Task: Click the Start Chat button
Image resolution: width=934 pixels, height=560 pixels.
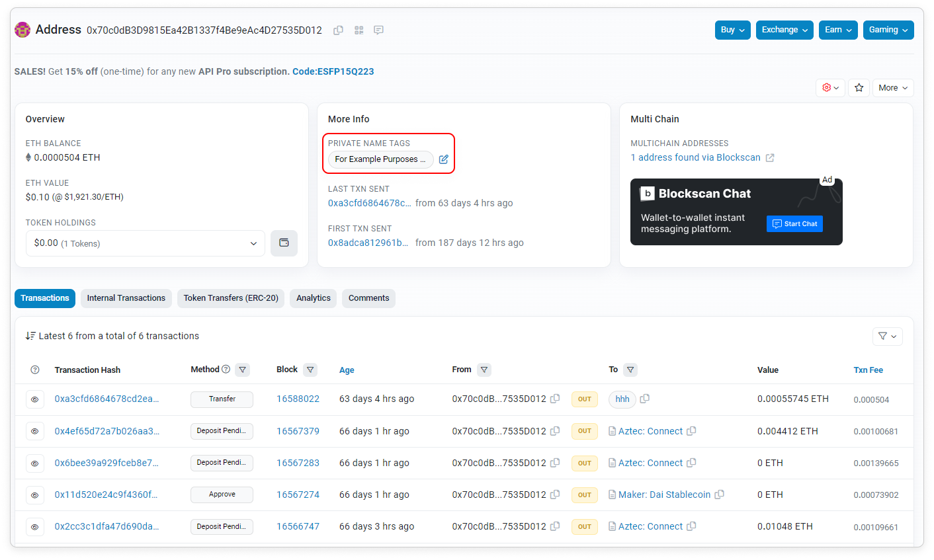Action: pos(794,224)
